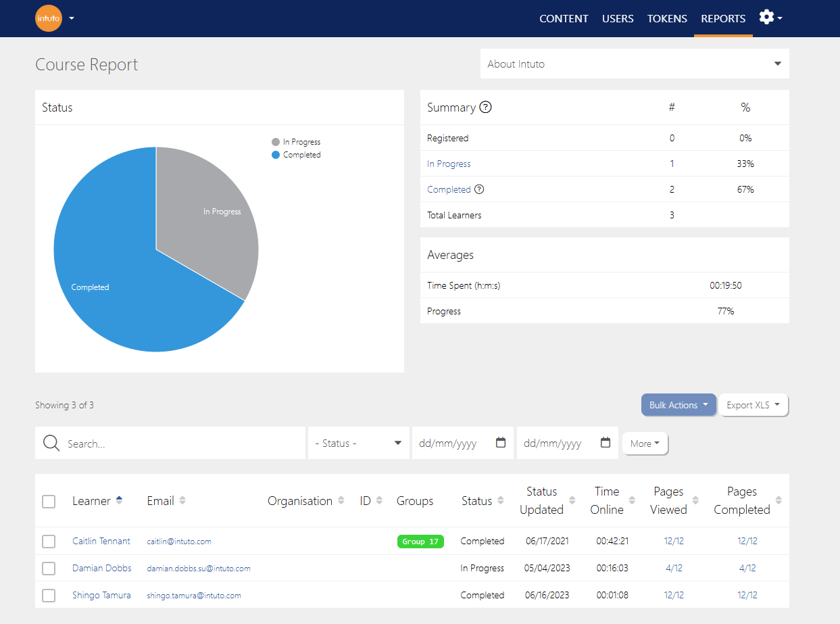Click the Summary help question icon

tap(485, 107)
